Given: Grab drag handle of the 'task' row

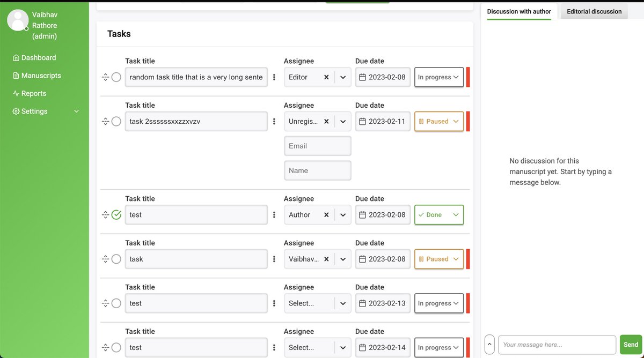Looking at the screenshot, I should pyautogui.click(x=105, y=259).
